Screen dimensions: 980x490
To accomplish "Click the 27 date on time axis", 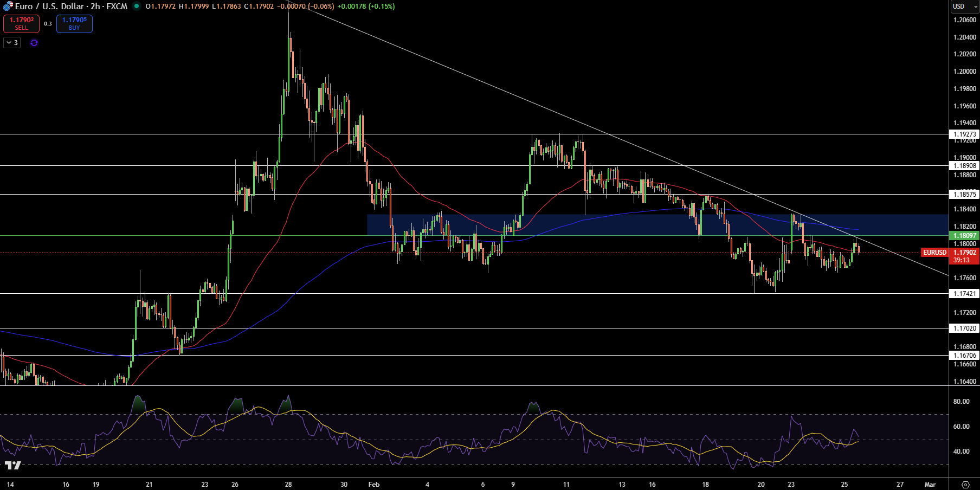I will pyautogui.click(x=900, y=485).
